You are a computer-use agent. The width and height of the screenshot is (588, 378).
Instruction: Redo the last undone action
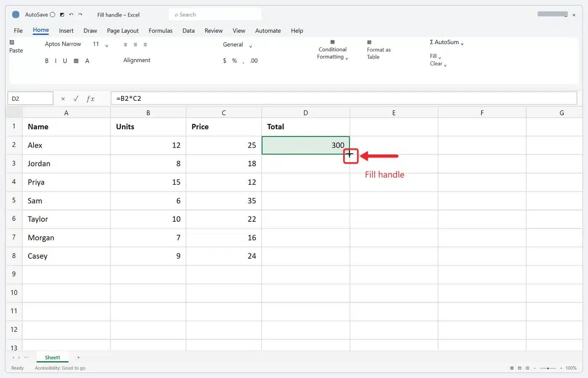[x=80, y=15]
